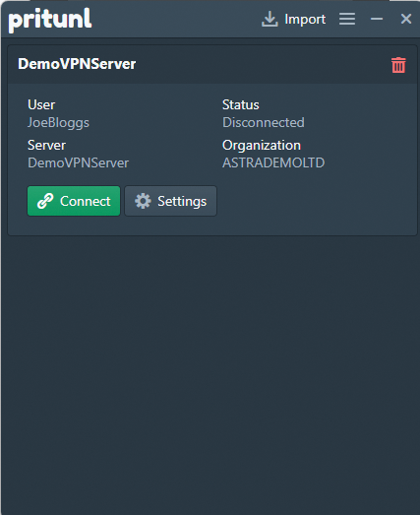Open profile Settings button
This screenshot has height=515, width=420.
pyautogui.click(x=170, y=201)
